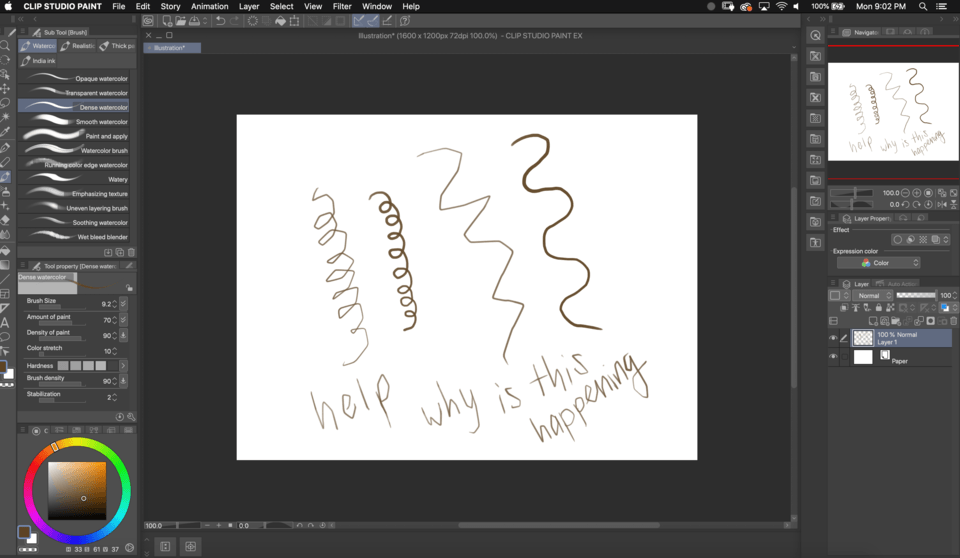
Task: Select the Zoom magnifier tool
Action: [x=5, y=45]
